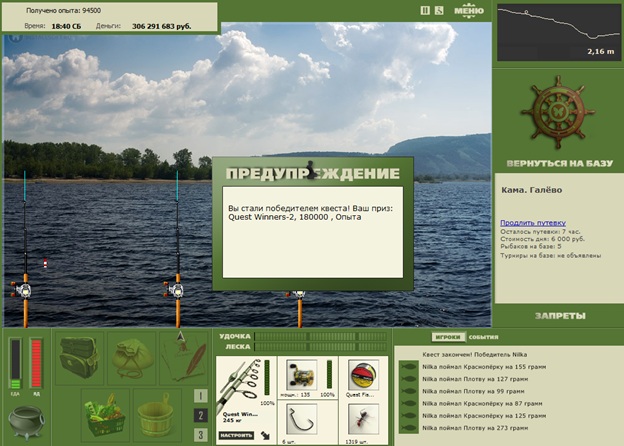Screen dimensions: 624x446
Task: Select the baitcasting reel slot
Action: 302,375
